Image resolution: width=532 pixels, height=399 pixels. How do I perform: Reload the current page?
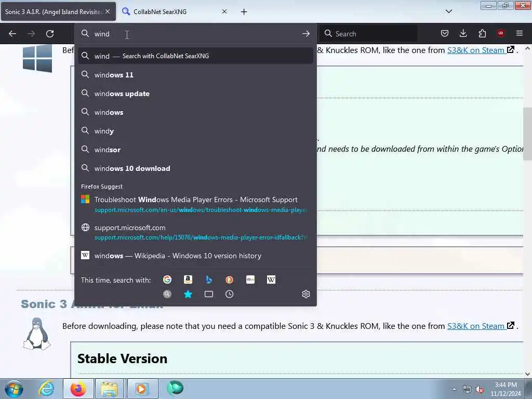pyautogui.click(x=50, y=34)
